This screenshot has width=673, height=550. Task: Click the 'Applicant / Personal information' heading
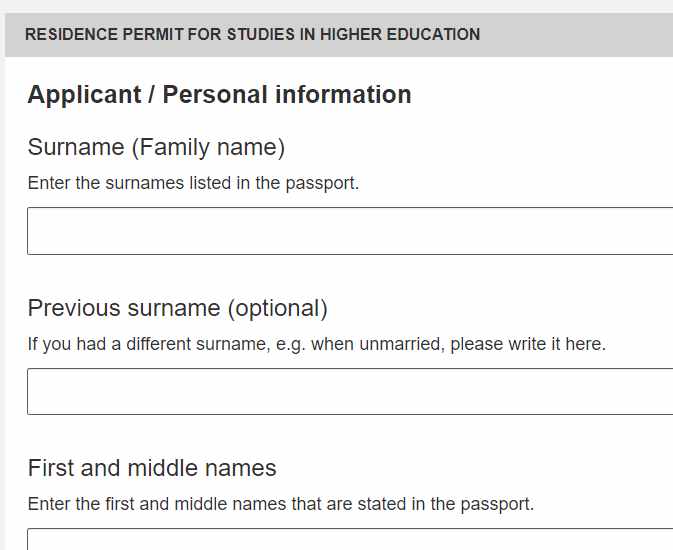click(x=219, y=94)
